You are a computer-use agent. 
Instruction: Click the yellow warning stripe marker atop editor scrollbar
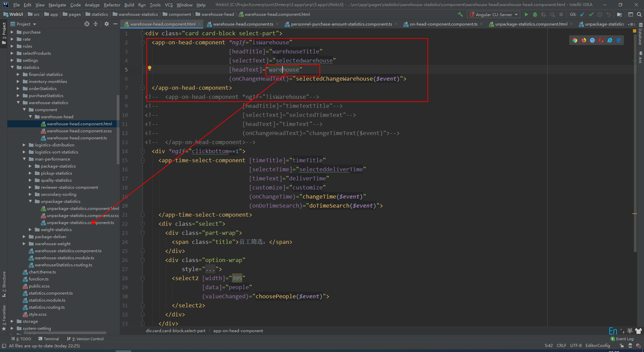tap(634, 31)
